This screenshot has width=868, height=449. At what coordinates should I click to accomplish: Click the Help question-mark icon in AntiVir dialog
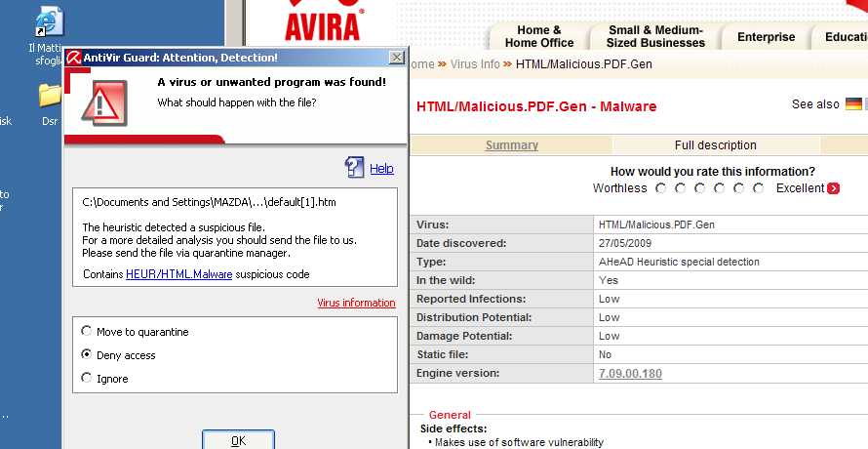point(354,167)
